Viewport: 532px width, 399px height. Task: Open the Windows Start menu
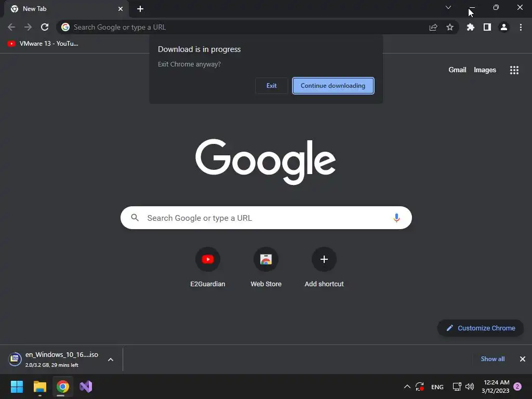[x=17, y=387]
